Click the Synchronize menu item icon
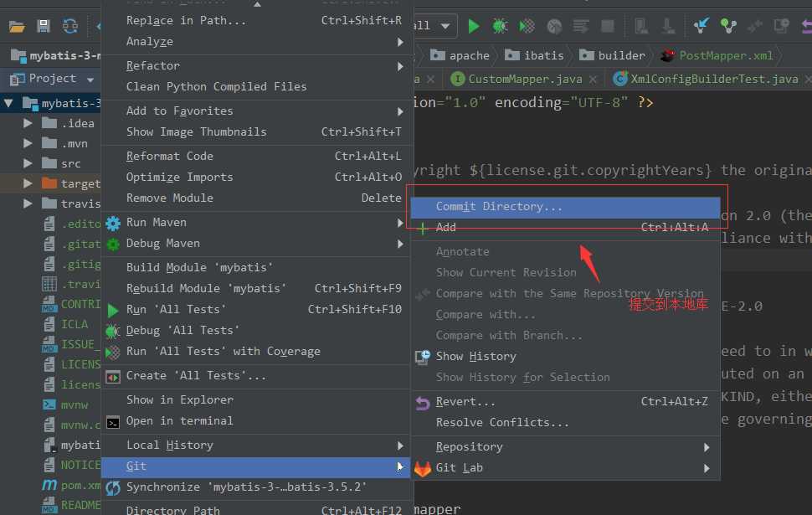 pyautogui.click(x=113, y=487)
